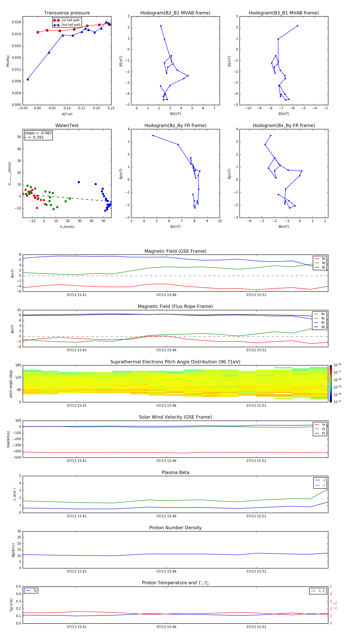
Task: Click the red Te/Tp legend box
Action: pos(318,591)
